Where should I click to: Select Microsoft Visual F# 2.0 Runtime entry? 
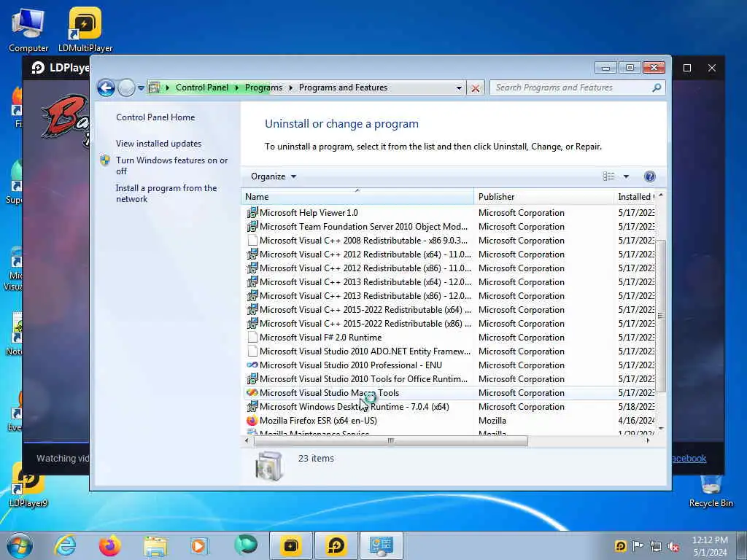click(321, 337)
